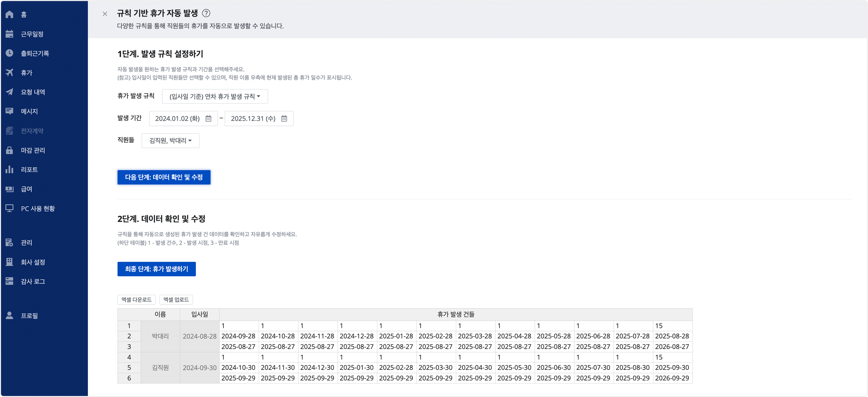Open calendar icon for end date 2025.12.31
868x397 pixels.
[x=284, y=119]
